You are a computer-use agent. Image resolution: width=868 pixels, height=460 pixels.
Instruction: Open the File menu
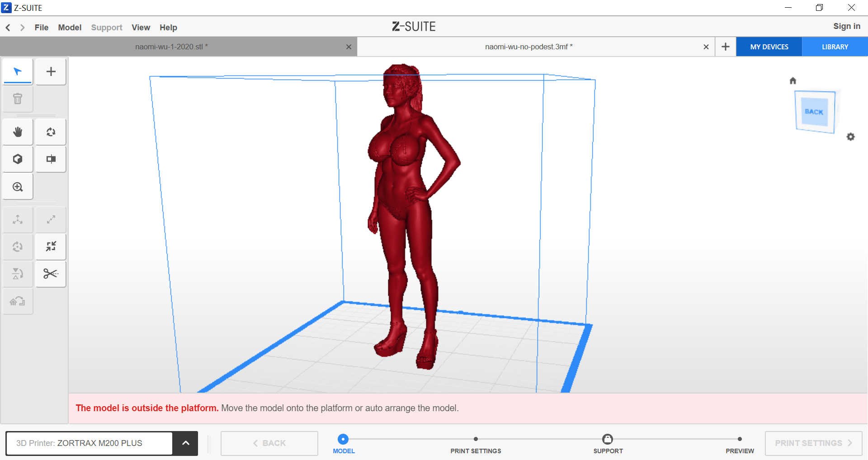click(x=42, y=28)
